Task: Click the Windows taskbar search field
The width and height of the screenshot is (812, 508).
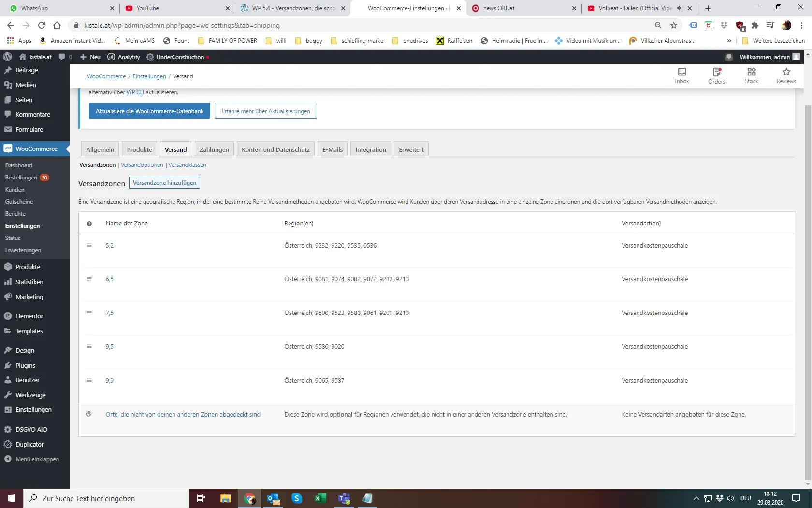Action: [106, 498]
